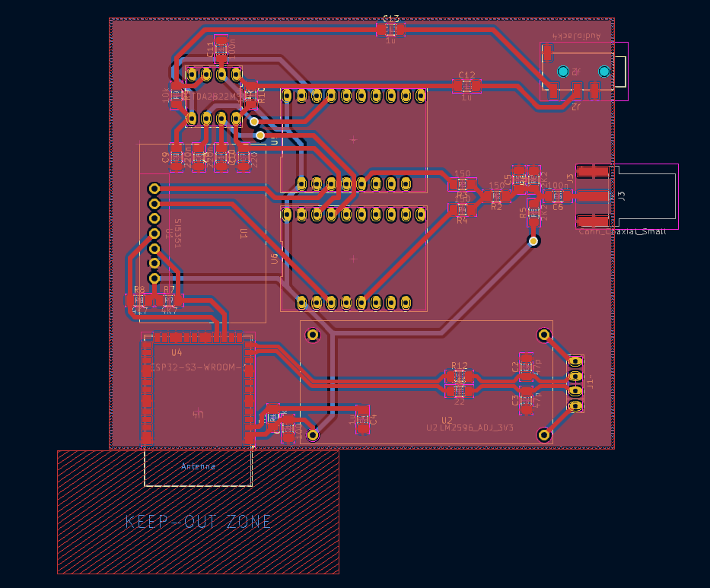Click the Antenna outline inside the keep-out zone
The height and width of the screenshot is (588, 710).
click(197, 466)
